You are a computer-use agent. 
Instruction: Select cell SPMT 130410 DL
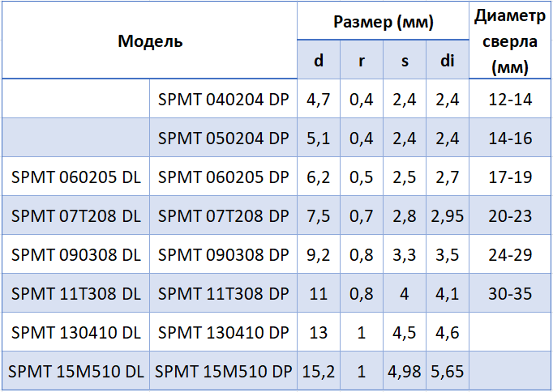pos(76,332)
